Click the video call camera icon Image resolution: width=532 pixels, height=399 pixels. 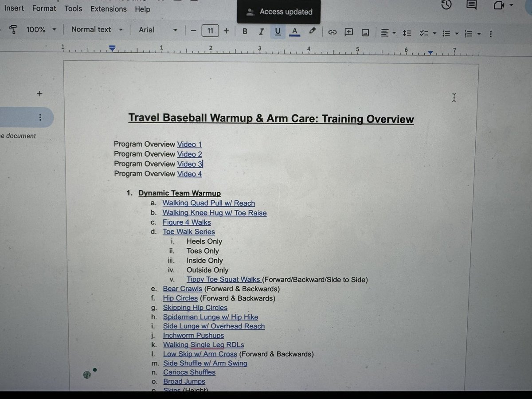[499, 5]
